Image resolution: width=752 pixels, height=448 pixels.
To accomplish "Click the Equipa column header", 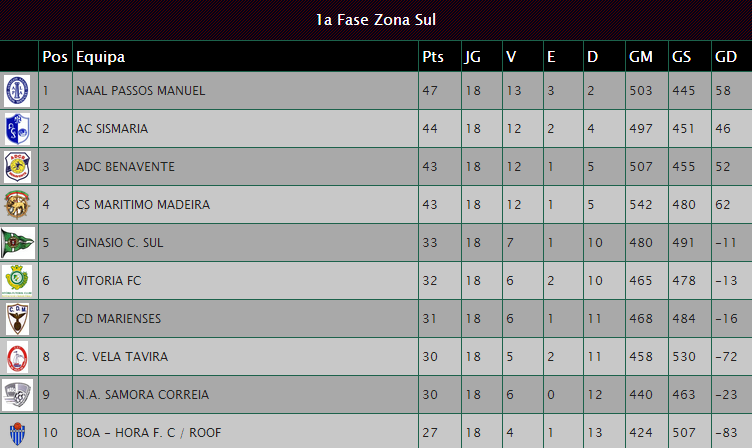I will (x=100, y=57).
